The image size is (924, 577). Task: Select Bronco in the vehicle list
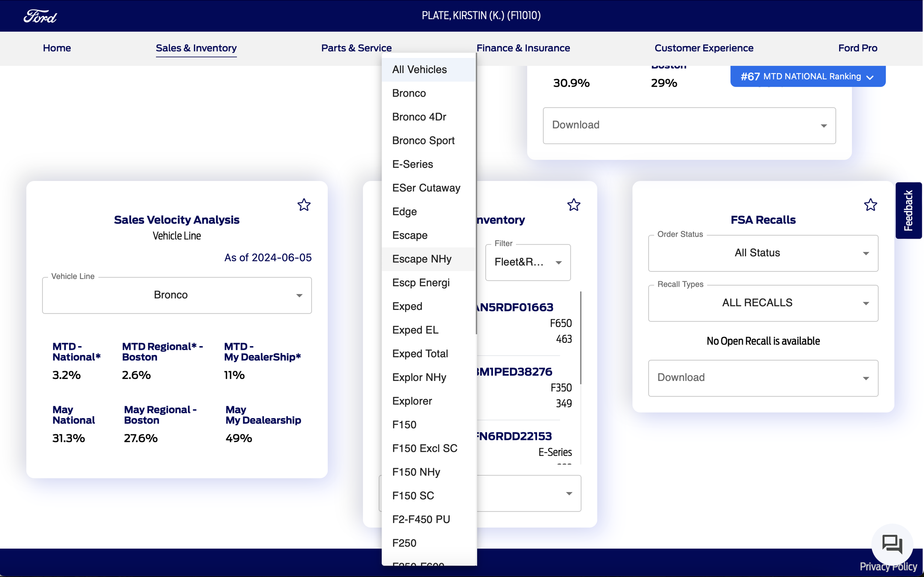click(428, 93)
